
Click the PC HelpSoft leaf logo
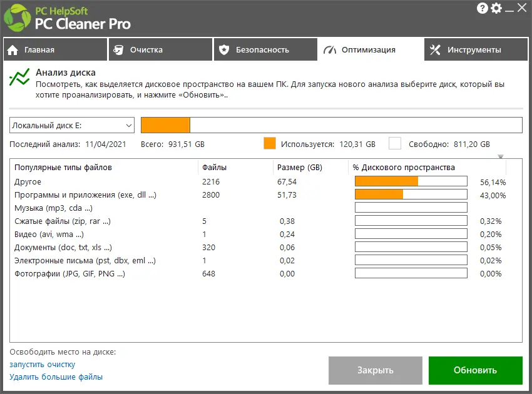pos(17,18)
